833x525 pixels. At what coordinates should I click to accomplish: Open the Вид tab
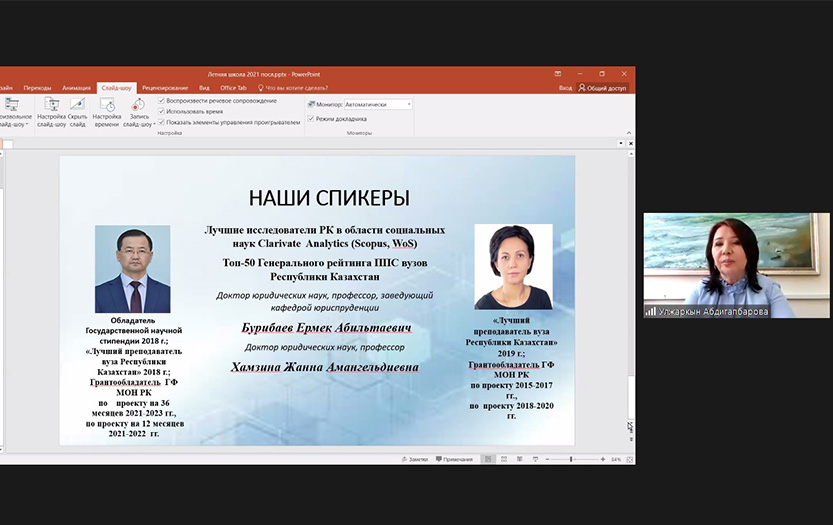coord(204,88)
